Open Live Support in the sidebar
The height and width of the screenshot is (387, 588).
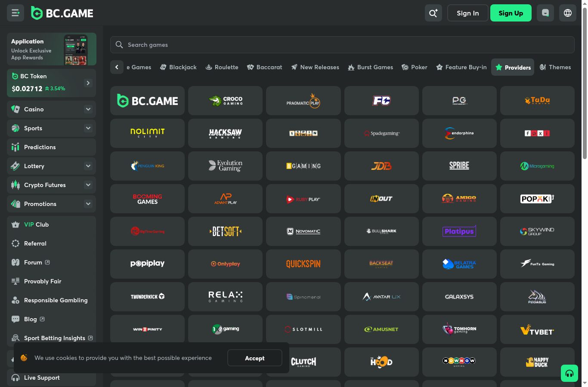coord(51,378)
